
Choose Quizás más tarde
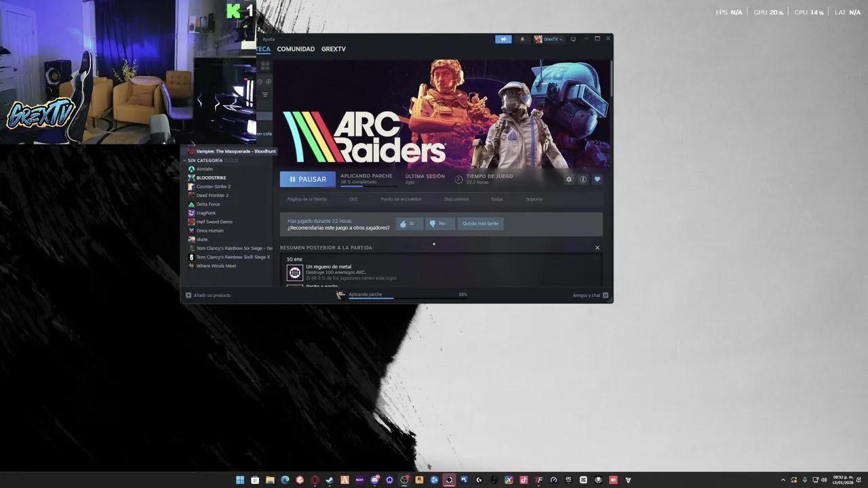click(480, 224)
